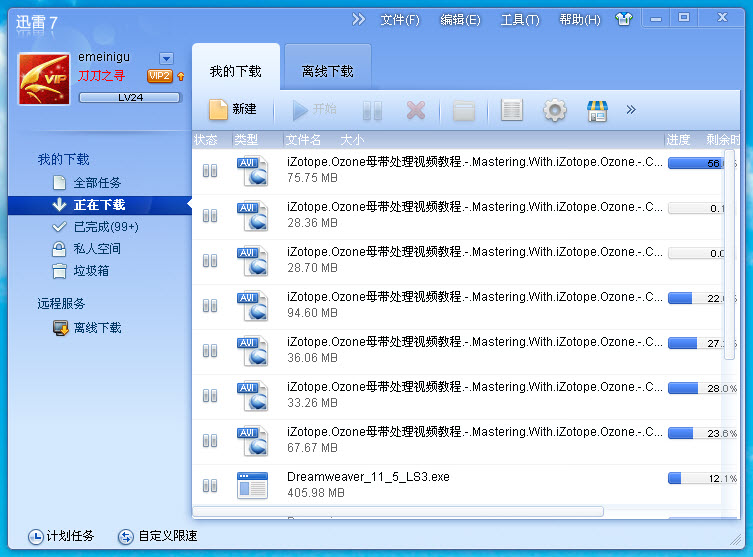The image size is (753, 557).
Task: Open the 文件(F) menu
Action: 400,20
